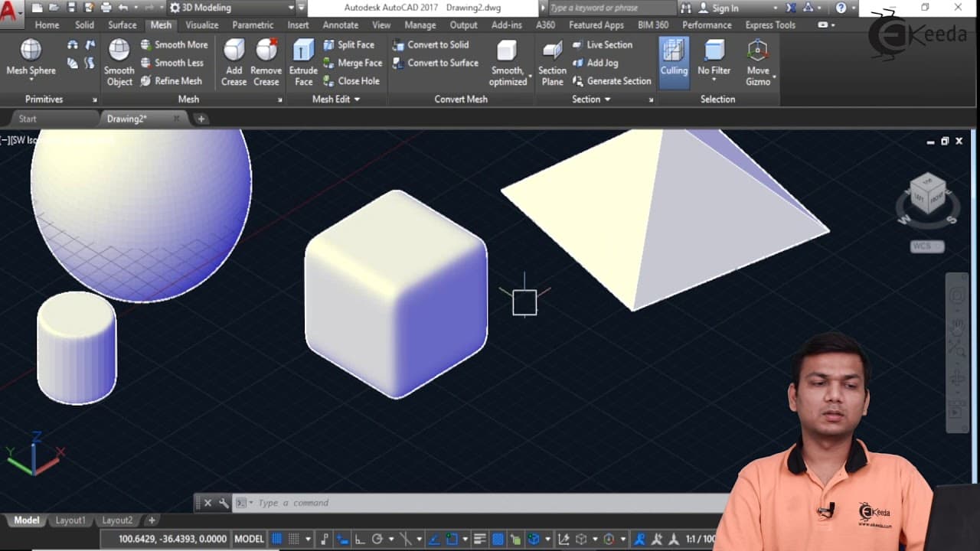Switch to the Home ribbon tab
The image size is (980, 551).
tap(47, 24)
